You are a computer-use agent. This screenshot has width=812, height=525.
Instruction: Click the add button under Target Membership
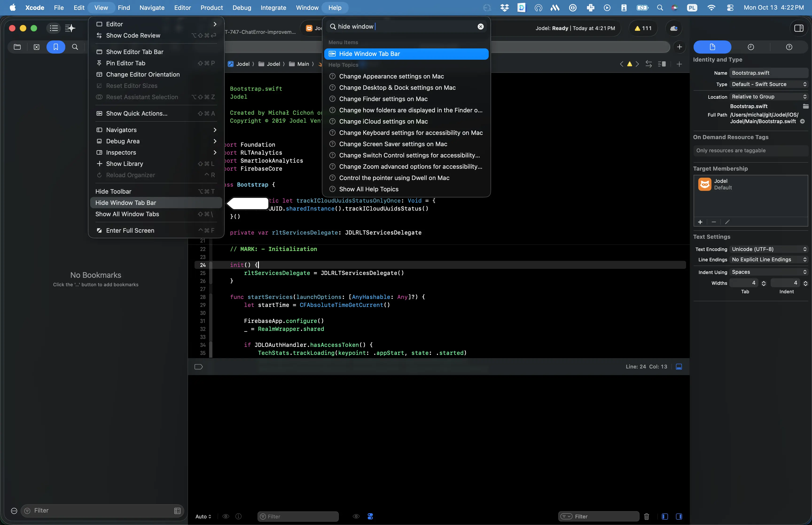[x=700, y=222]
